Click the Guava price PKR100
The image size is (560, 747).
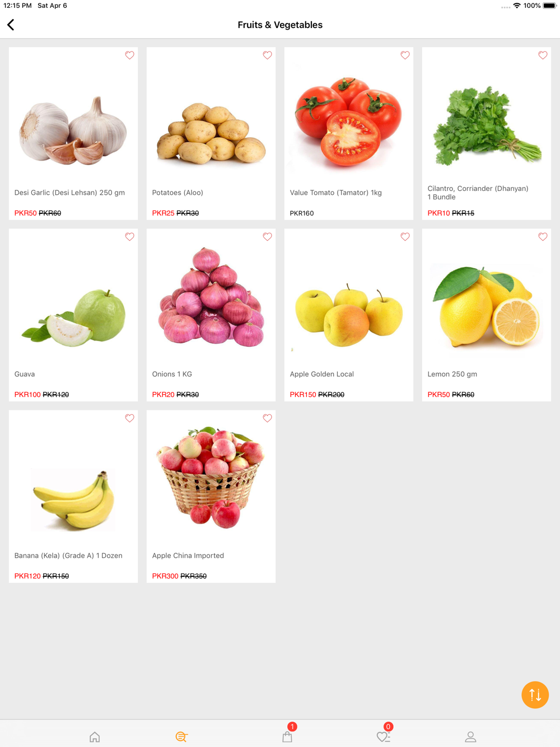[27, 395]
